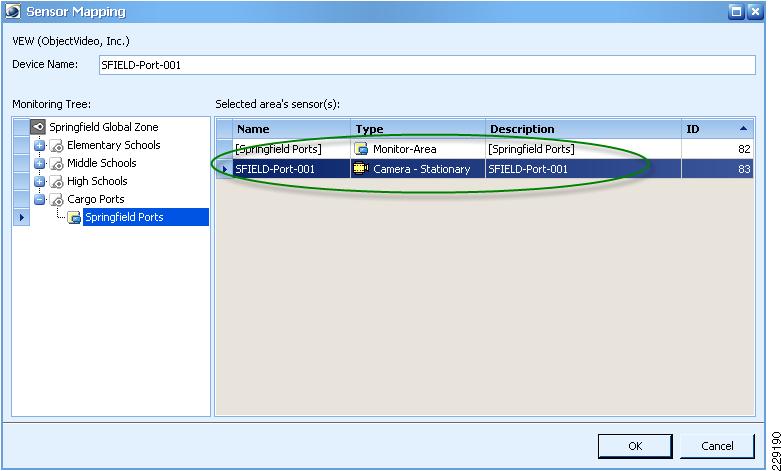Cancel the Sensor Mapping dialog

[717, 446]
